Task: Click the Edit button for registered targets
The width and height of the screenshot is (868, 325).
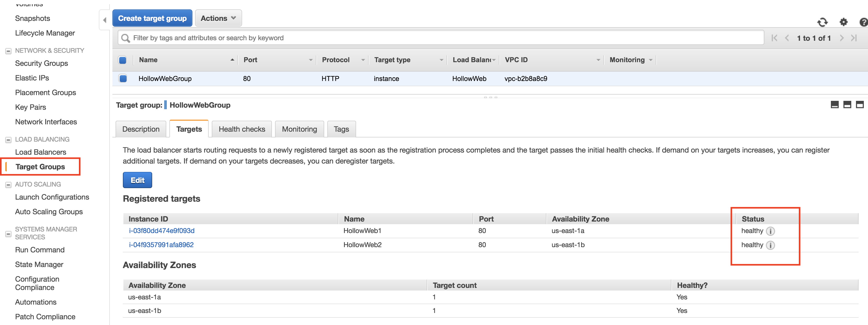Action: (x=137, y=180)
